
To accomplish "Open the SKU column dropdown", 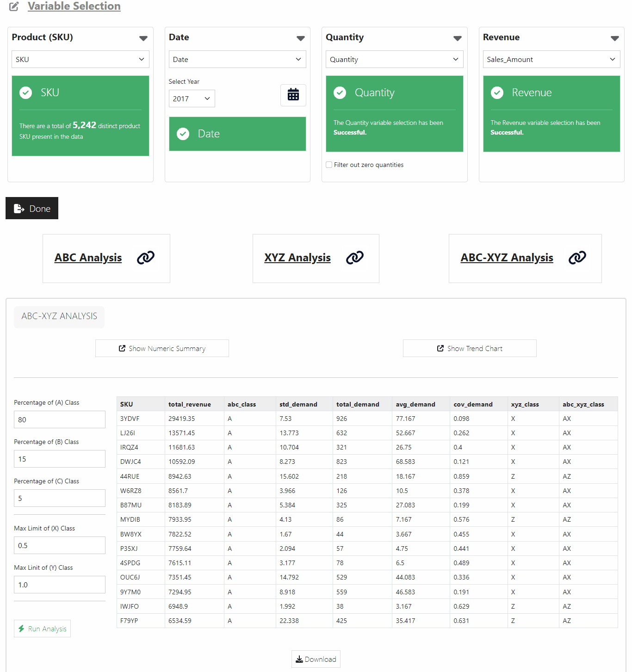I will [x=80, y=59].
